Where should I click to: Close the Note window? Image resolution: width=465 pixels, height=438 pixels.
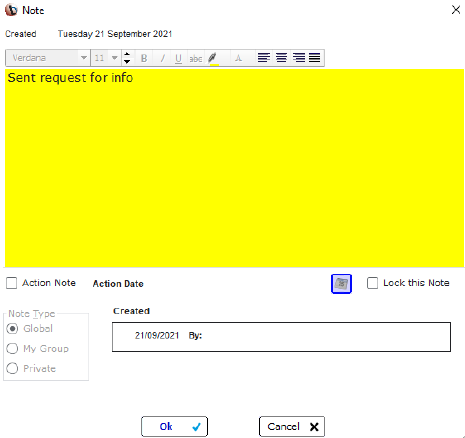point(456,10)
